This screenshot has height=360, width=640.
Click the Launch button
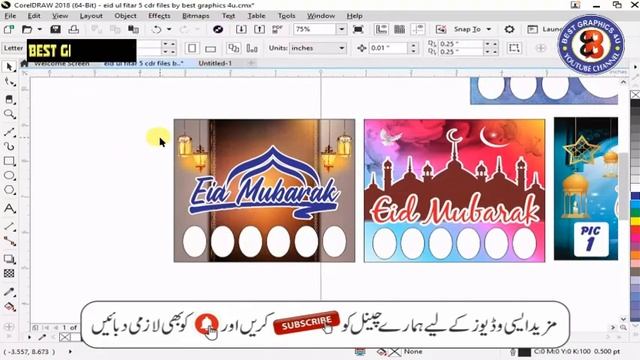point(546,29)
